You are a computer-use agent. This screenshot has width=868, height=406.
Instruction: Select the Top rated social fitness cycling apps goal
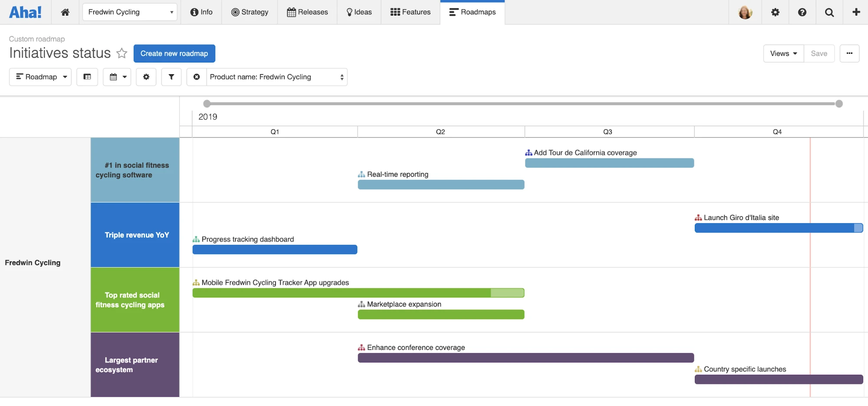coord(135,300)
